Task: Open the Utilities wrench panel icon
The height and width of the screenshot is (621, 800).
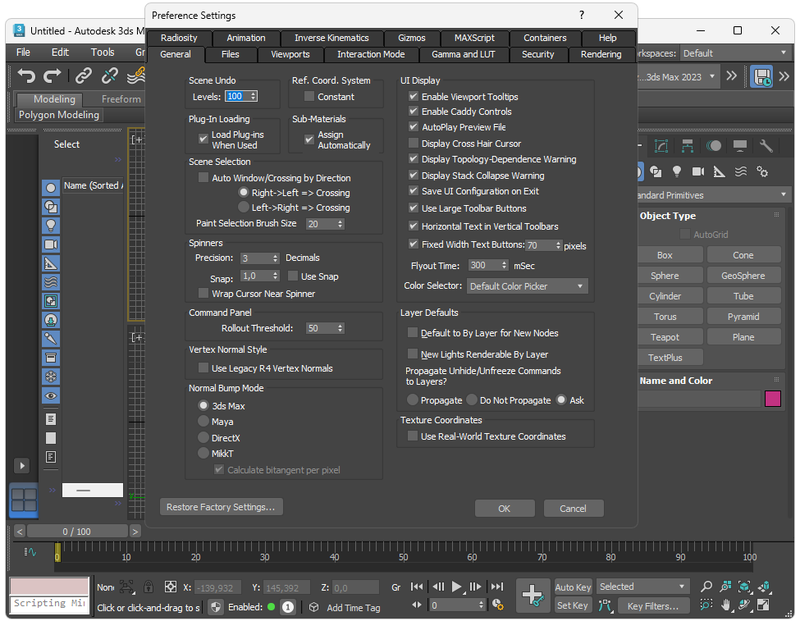Action: click(766, 146)
